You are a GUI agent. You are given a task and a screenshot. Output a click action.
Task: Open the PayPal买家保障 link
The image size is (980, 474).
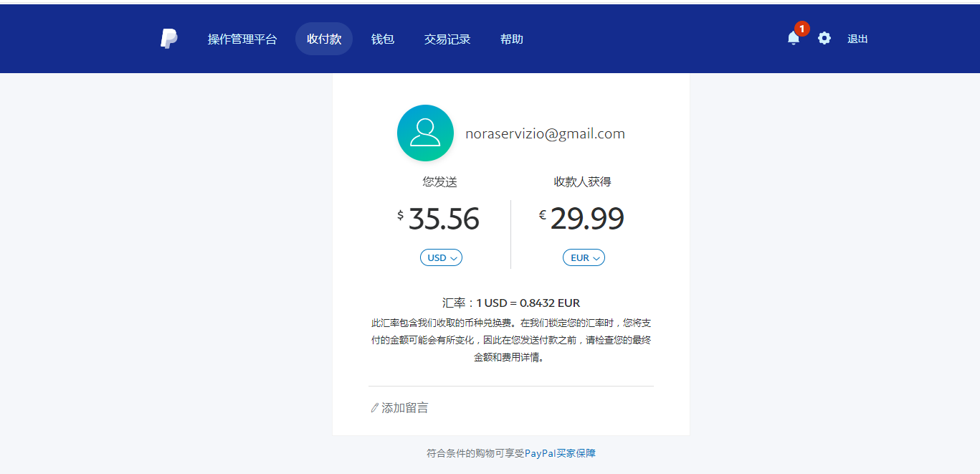[560, 453]
